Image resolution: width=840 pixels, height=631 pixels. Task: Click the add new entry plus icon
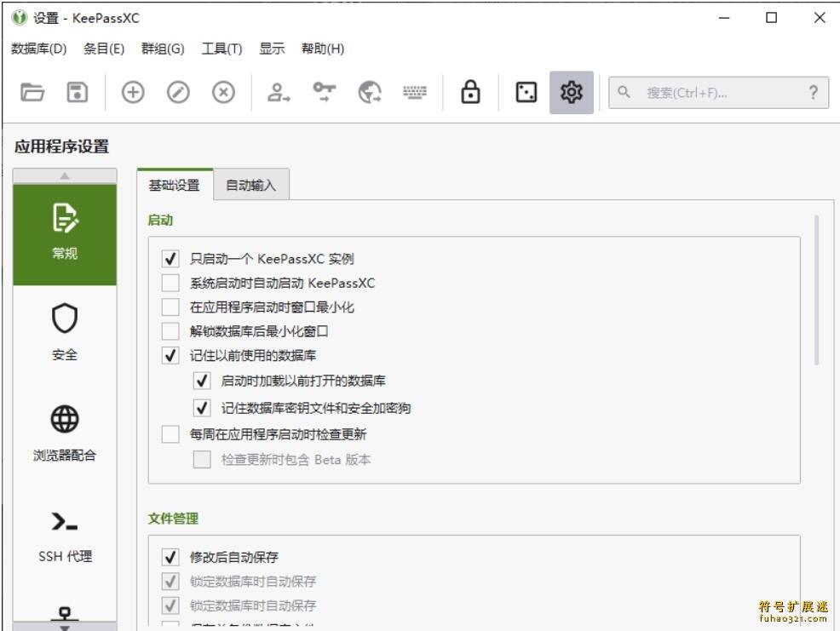tap(133, 92)
